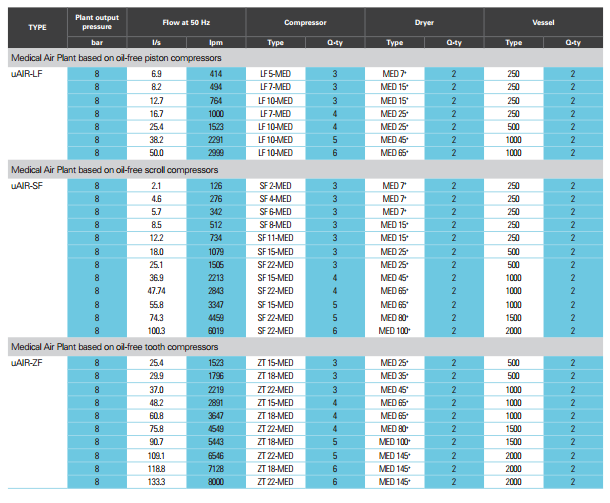610x503 pixels.
Task: Click the '1079' lpm value
Action: point(216,252)
